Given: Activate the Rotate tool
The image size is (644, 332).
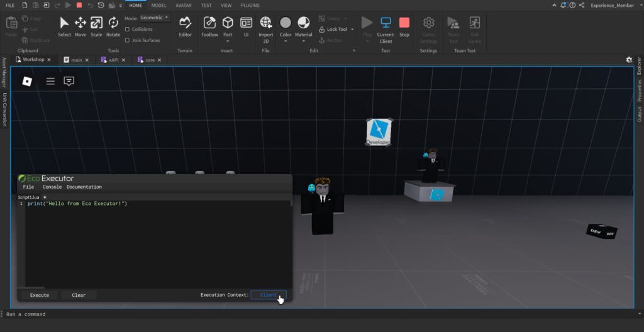Looking at the screenshot, I should coord(113,26).
